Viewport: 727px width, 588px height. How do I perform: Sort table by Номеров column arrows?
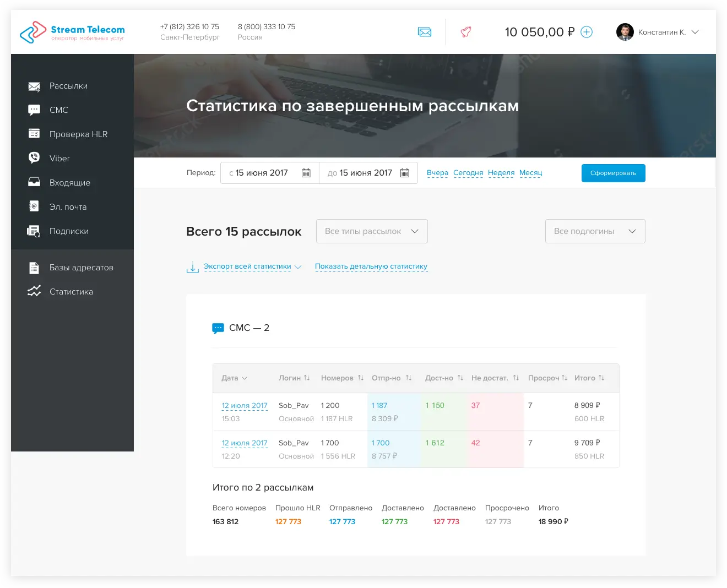click(x=361, y=378)
